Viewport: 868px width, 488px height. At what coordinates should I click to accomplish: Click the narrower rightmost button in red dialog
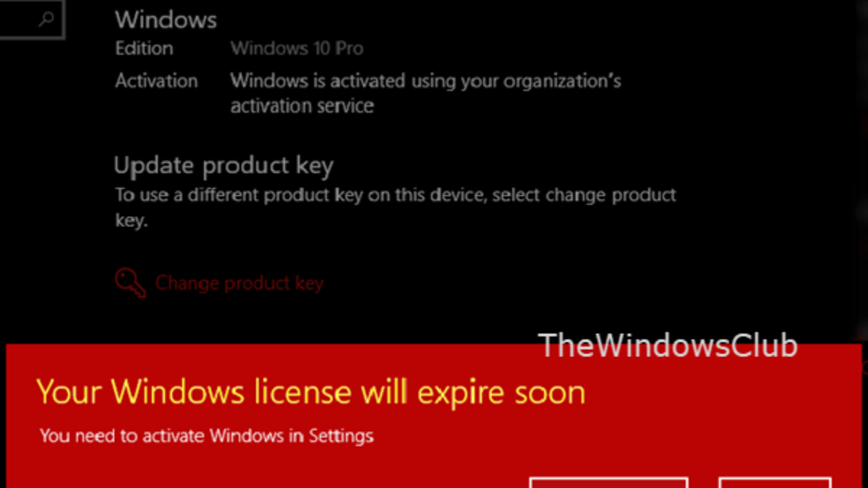(775, 482)
